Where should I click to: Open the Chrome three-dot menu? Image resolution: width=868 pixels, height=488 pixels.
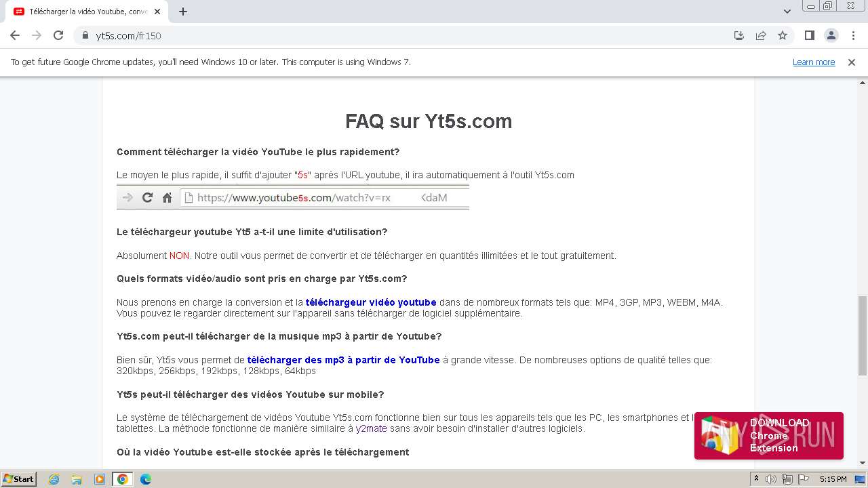[x=853, y=35]
